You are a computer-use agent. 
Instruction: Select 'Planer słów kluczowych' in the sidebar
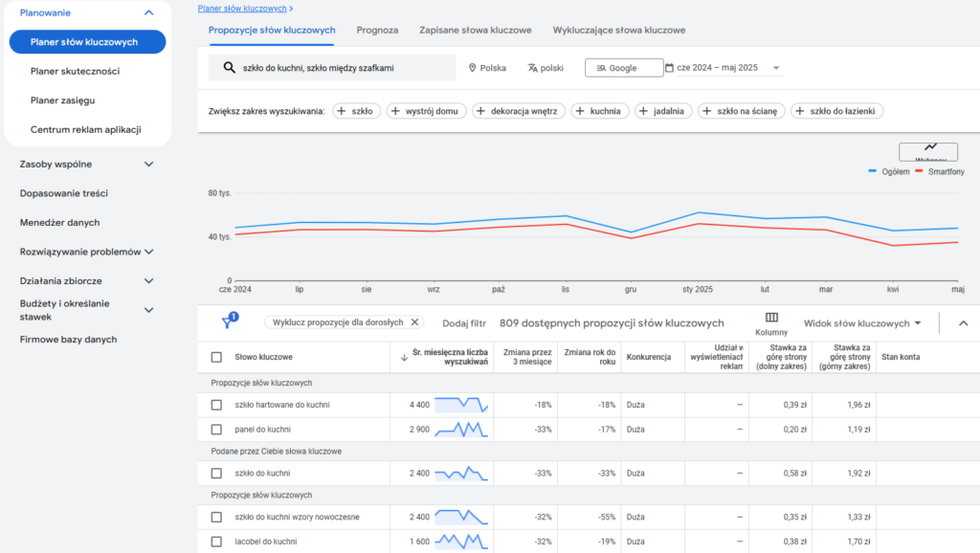(87, 42)
